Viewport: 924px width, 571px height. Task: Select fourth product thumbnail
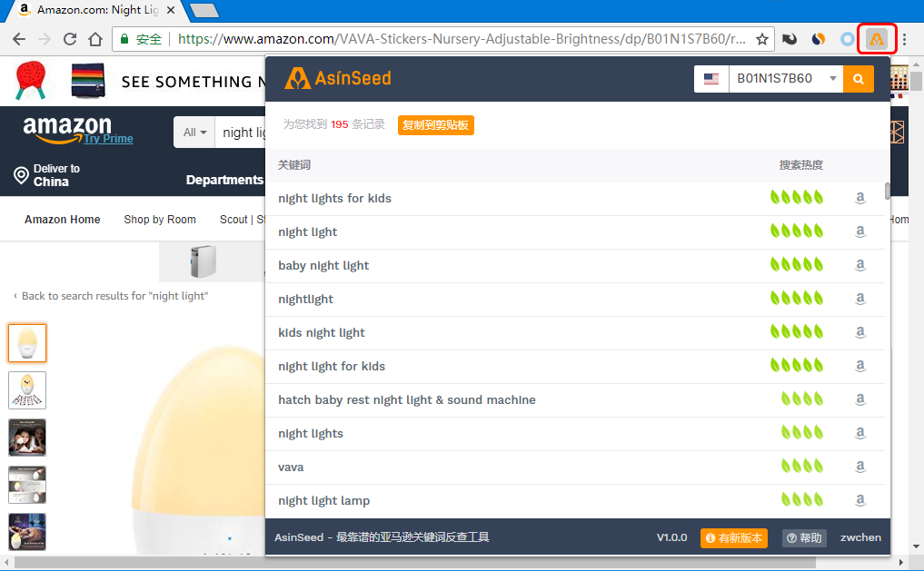point(27,485)
